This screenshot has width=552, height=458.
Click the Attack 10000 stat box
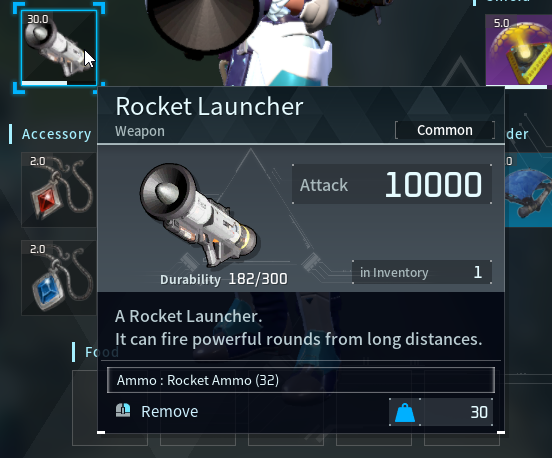pos(392,184)
